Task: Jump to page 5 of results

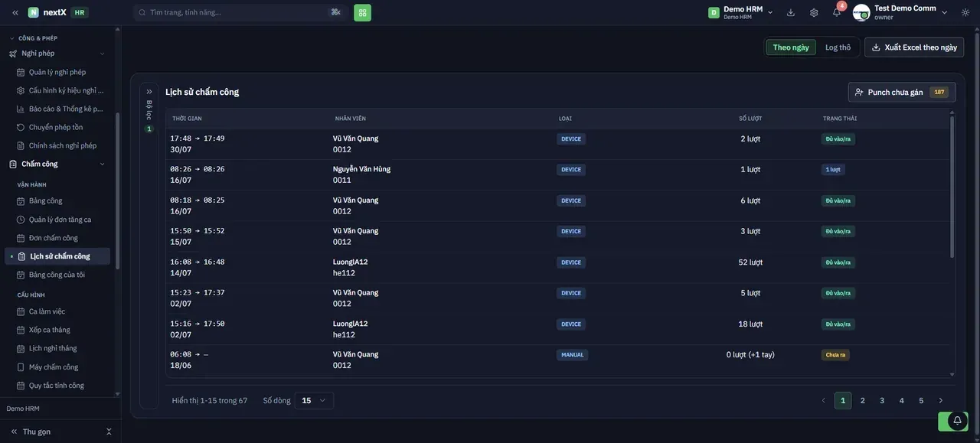Action: pyautogui.click(x=921, y=400)
